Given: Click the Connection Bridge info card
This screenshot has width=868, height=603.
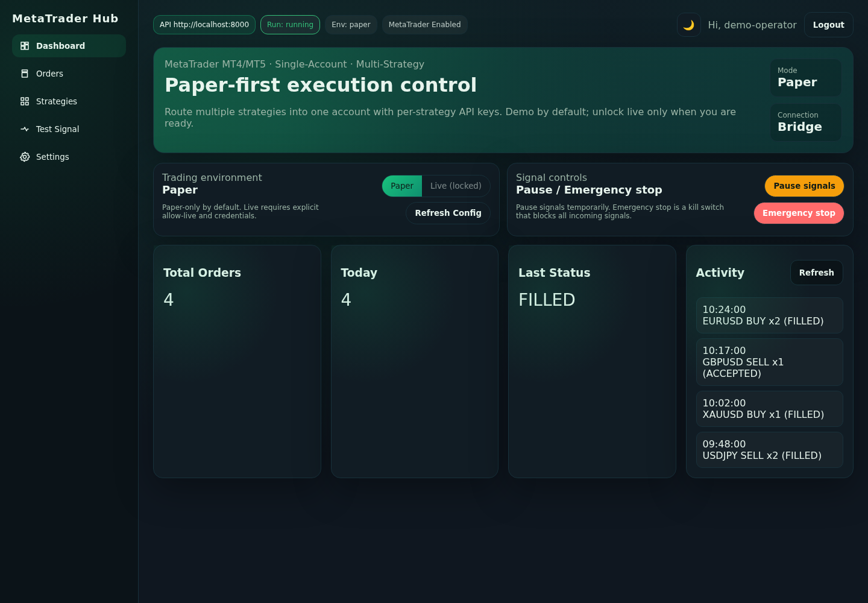Looking at the screenshot, I should 805,122.
